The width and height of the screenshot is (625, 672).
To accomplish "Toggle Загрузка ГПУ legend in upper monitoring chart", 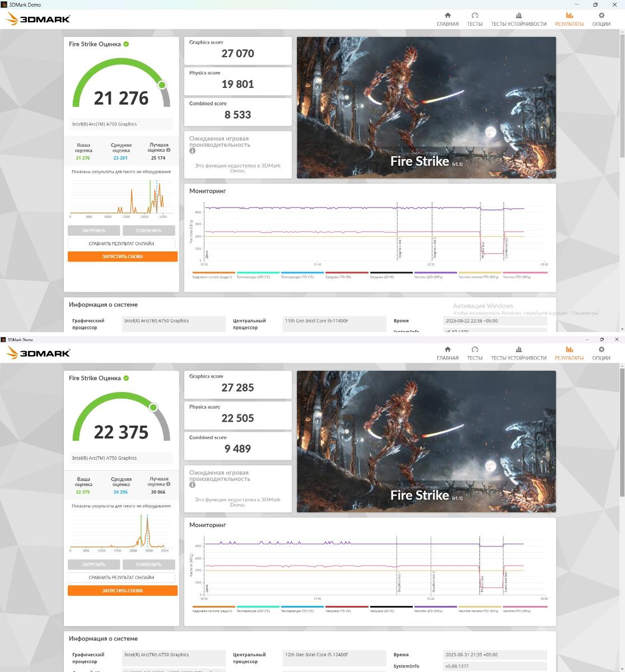I will click(347, 275).
